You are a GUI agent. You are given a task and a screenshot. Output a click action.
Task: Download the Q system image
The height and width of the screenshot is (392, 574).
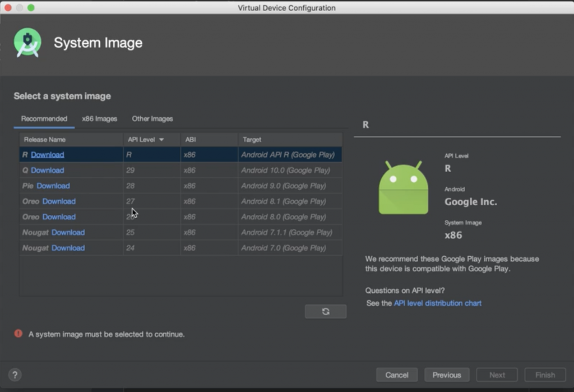48,170
